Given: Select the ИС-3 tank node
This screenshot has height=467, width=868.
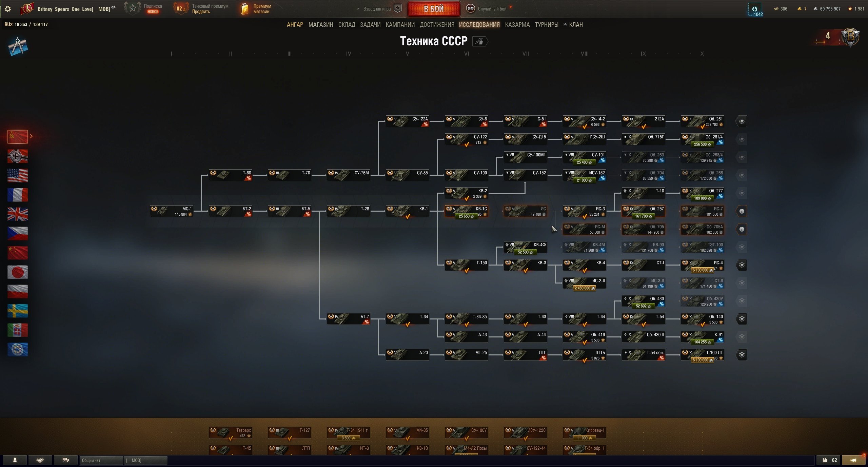Looking at the screenshot, I should pyautogui.click(x=585, y=211).
